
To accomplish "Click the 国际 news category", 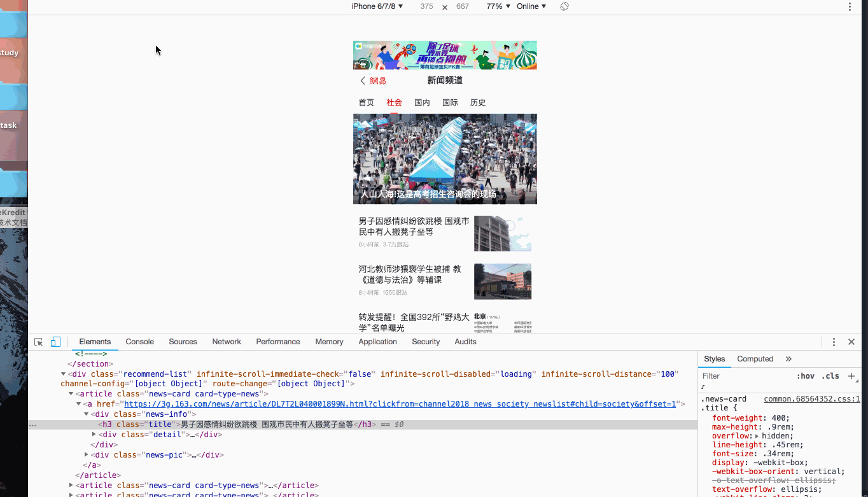I will (x=450, y=102).
